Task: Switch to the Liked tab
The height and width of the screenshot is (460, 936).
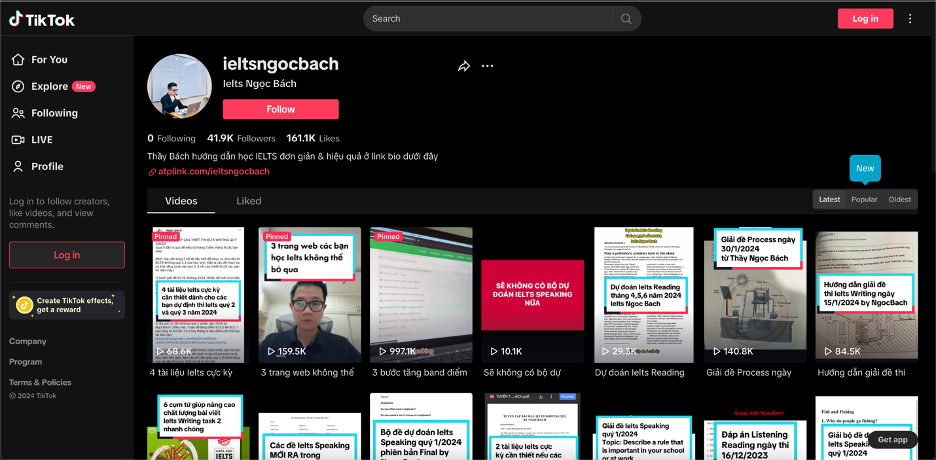Action: [x=248, y=201]
